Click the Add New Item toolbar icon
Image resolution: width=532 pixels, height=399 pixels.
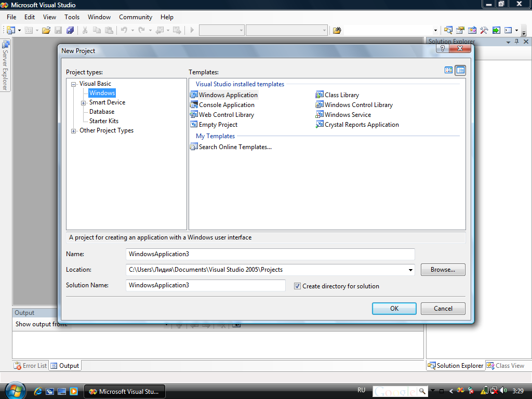point(29,30)
